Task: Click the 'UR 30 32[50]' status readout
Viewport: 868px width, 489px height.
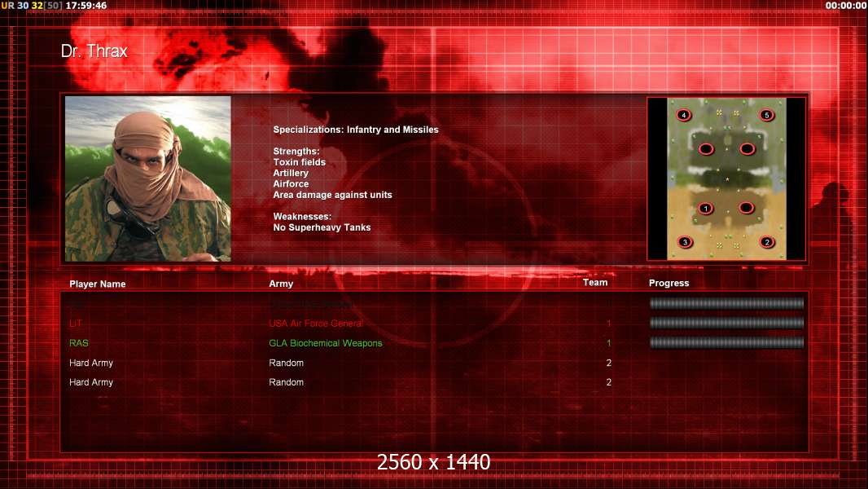Action: tap(32, 6)
